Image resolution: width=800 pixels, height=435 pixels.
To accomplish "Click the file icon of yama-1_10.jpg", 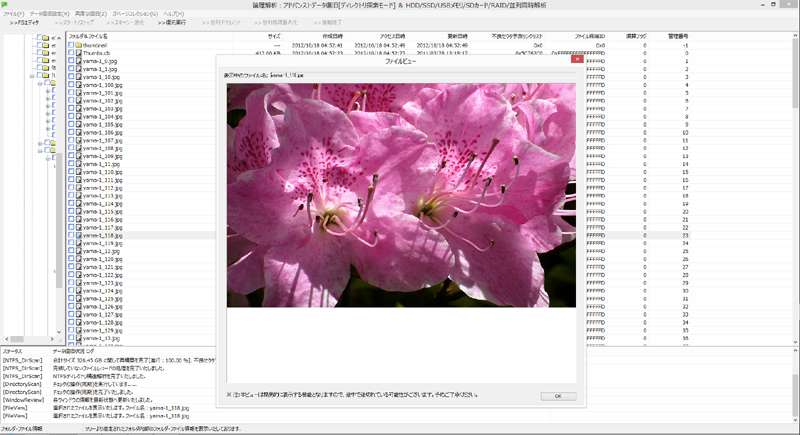I will (x=79, y=77).
